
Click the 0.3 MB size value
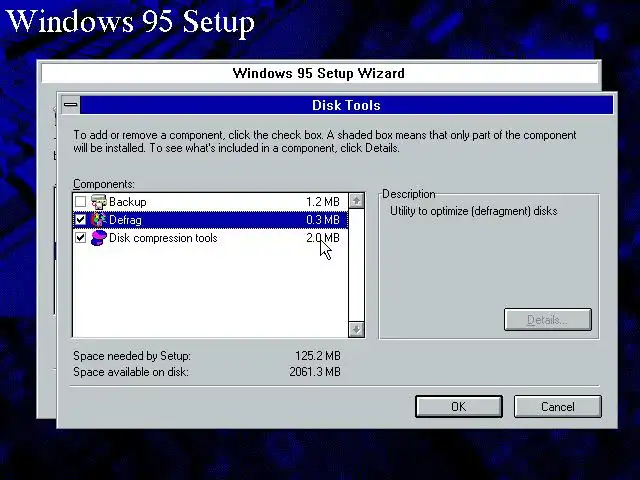[x=322, y=220]
